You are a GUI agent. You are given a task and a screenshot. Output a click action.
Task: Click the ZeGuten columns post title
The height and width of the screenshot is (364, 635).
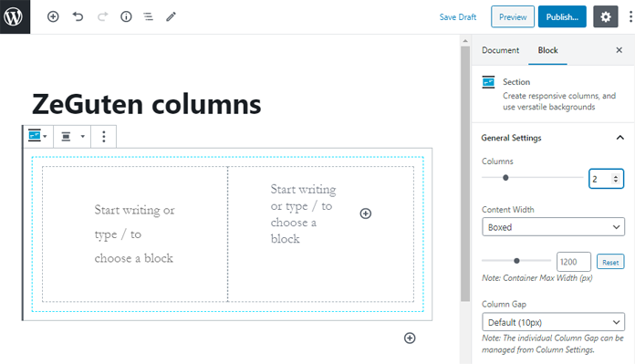click(x=147, y=104)
